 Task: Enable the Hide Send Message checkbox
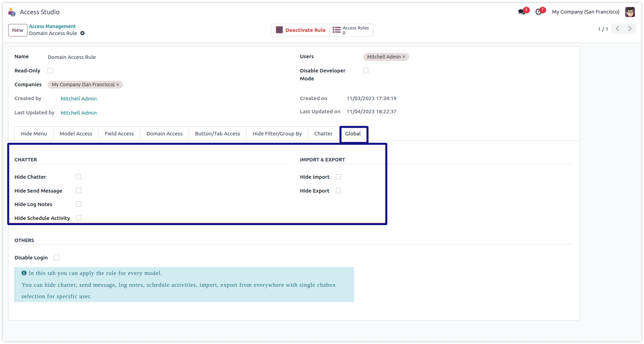click(79, 191)
